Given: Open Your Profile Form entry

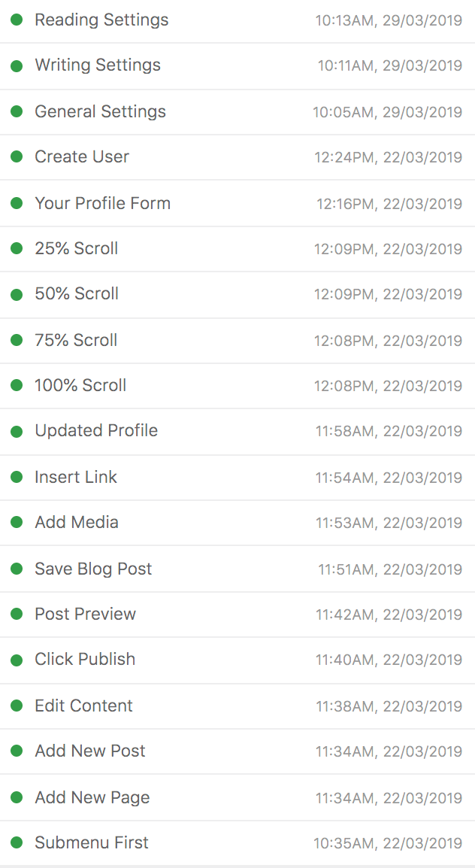Looking at the screenshot, I should click(102, 204).
